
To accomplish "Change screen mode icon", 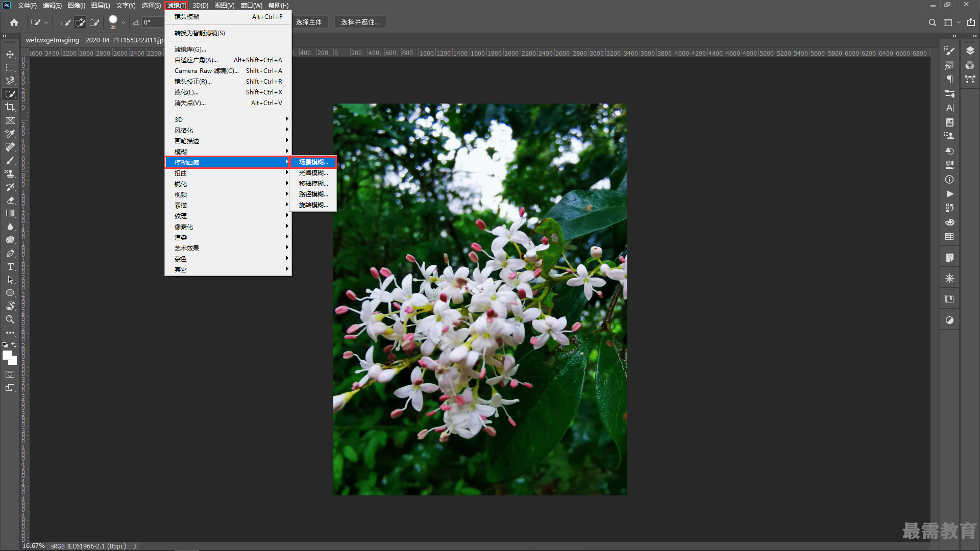I will click(x=10, y=388).
